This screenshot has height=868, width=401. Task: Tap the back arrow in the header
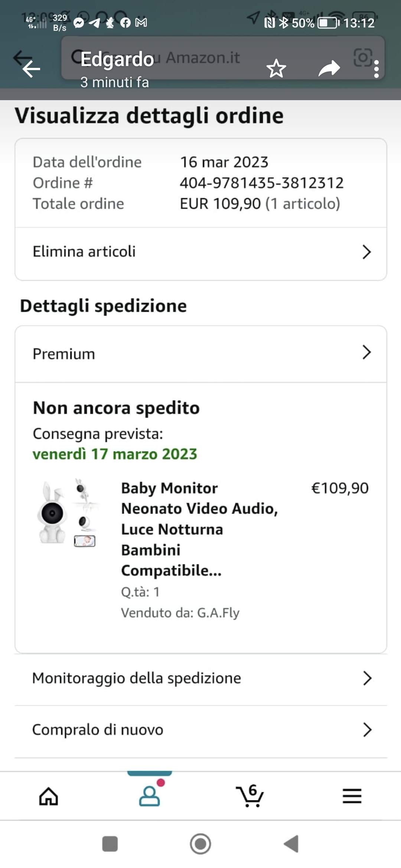(x=31, y=69)
